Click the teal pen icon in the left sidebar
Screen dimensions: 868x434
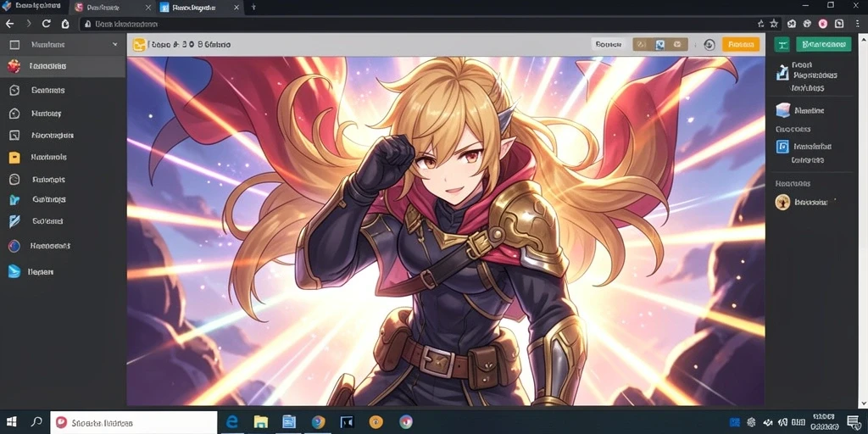(15, 221)
